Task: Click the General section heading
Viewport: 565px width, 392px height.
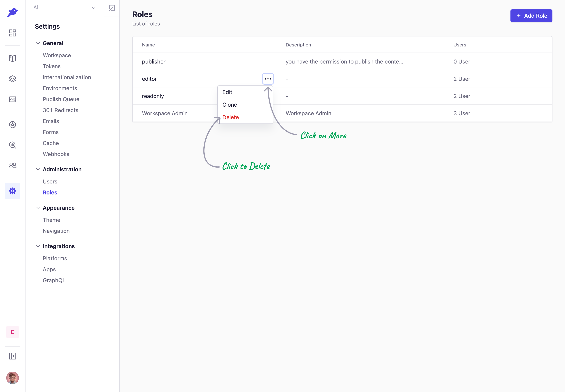Action: (53, 43)
